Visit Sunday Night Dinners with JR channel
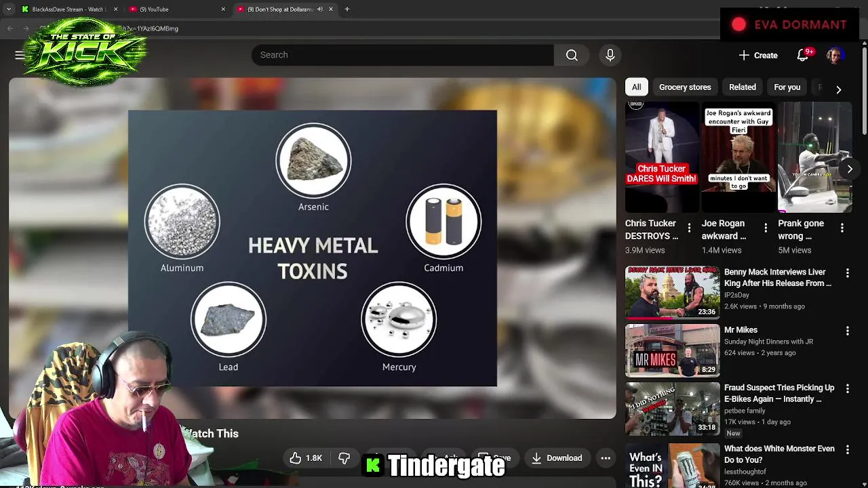The width and height of the screenshot is (868, 488). tap(768, 342)
